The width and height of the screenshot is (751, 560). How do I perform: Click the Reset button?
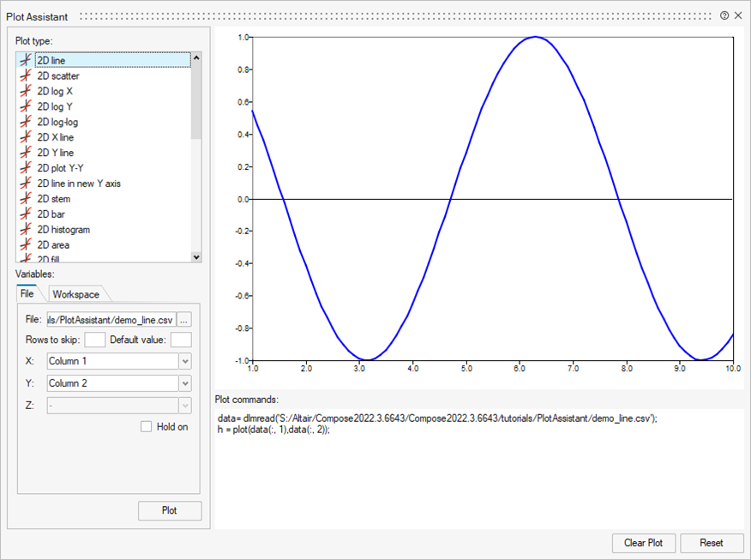tap(712, 543)
